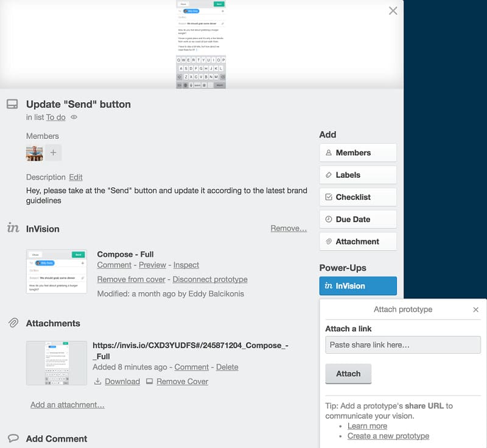
Task: Click the InVision Power-Up button
Action: 358,286
